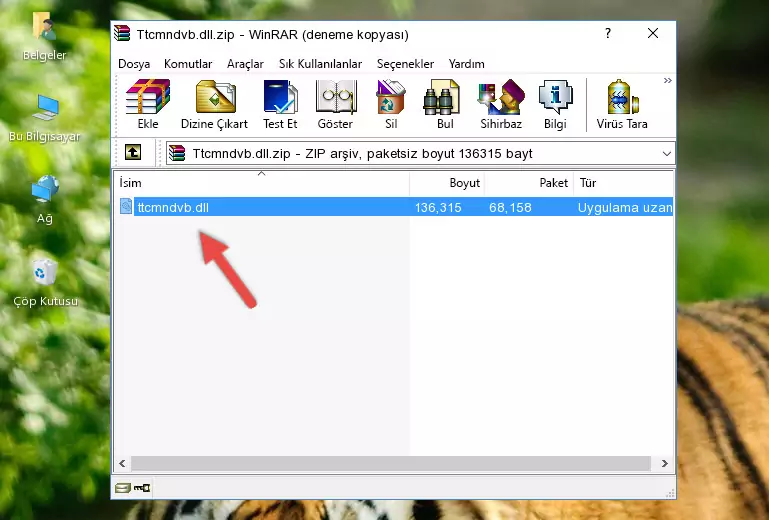
Task: Open the Araçlar menu
Action: (245, 64)
